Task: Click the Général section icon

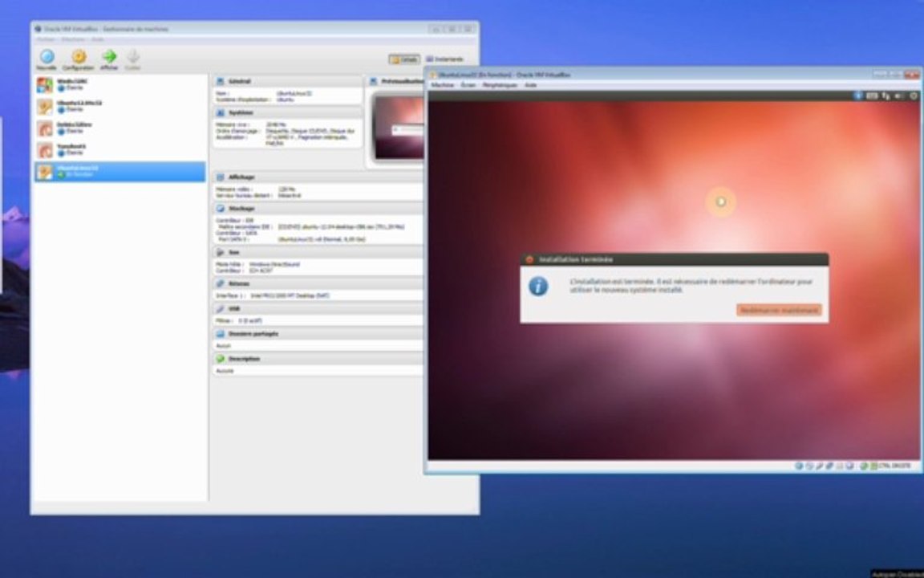Action: coord(221,81)
